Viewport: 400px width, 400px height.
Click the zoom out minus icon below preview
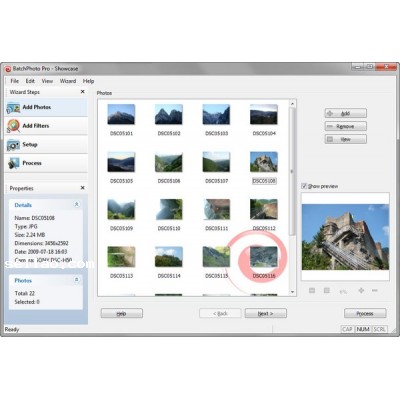tap(375, 291)
